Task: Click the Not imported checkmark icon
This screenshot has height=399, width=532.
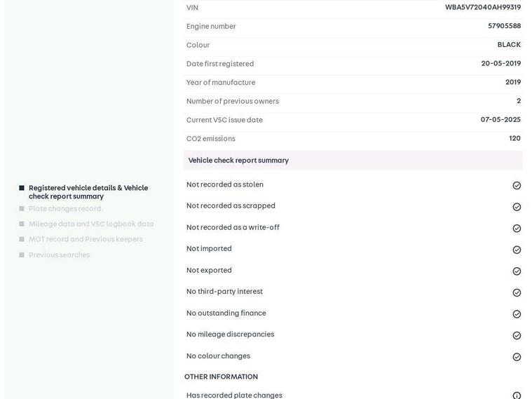Action: (x=517, y=250)
